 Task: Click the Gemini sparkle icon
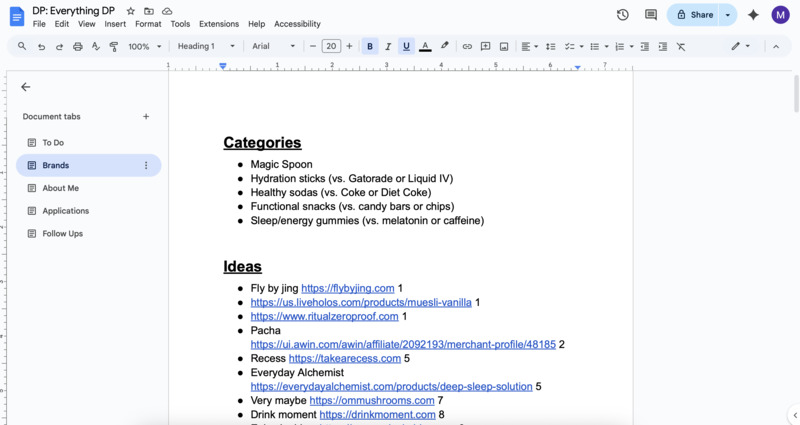pyautogui.click(x=753, y=15)
